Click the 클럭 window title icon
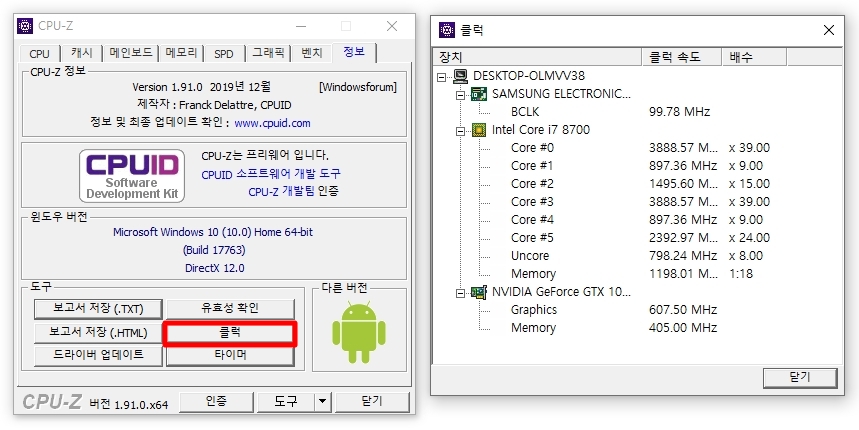 pyautogui.click(x=447, y=30)
